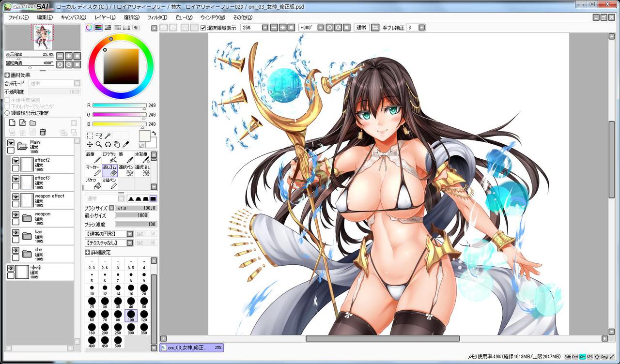The image size is (620, 364).
Task: Create a new layer folder
Action: click(32, 123)
